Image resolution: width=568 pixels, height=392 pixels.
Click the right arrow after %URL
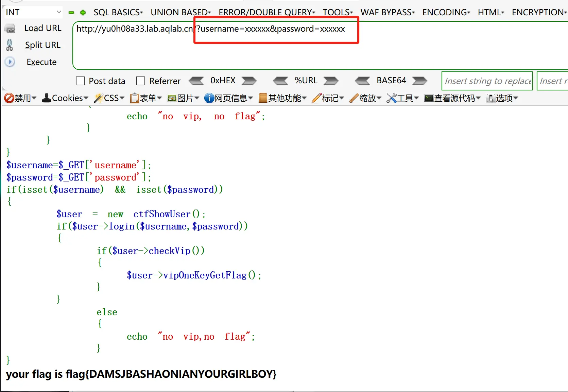coord(331,81)
